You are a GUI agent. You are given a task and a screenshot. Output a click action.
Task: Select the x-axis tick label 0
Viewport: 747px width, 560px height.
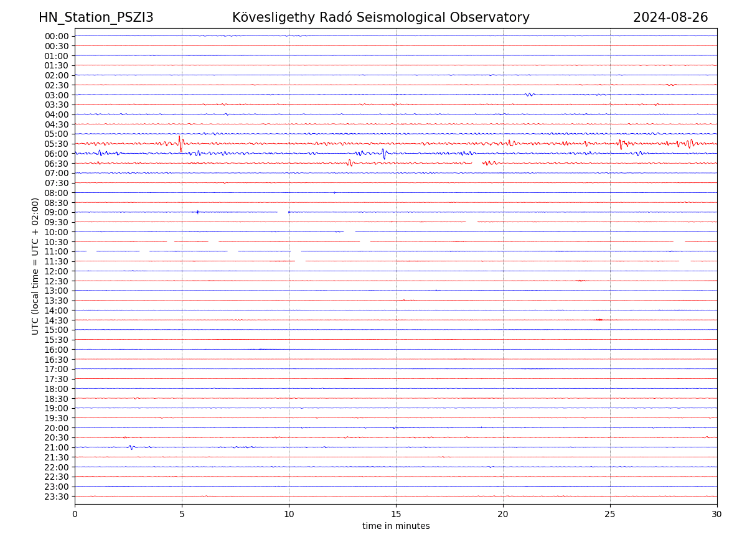(75, 514)
